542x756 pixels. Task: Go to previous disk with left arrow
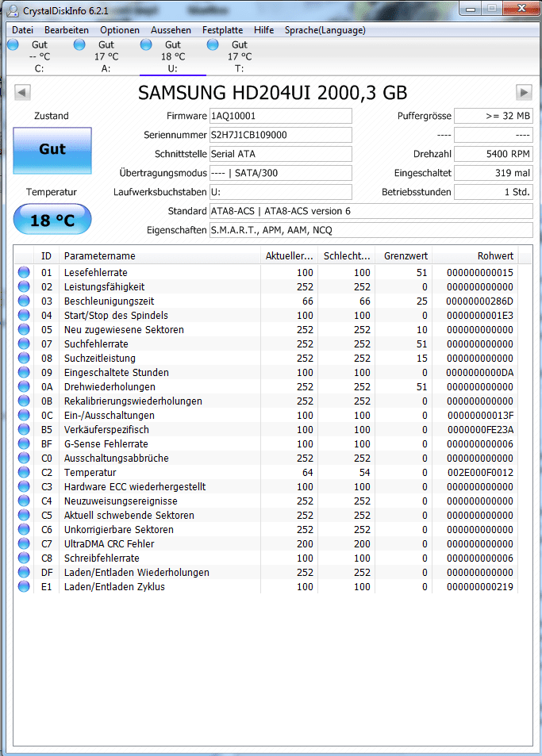coord(23,92)
